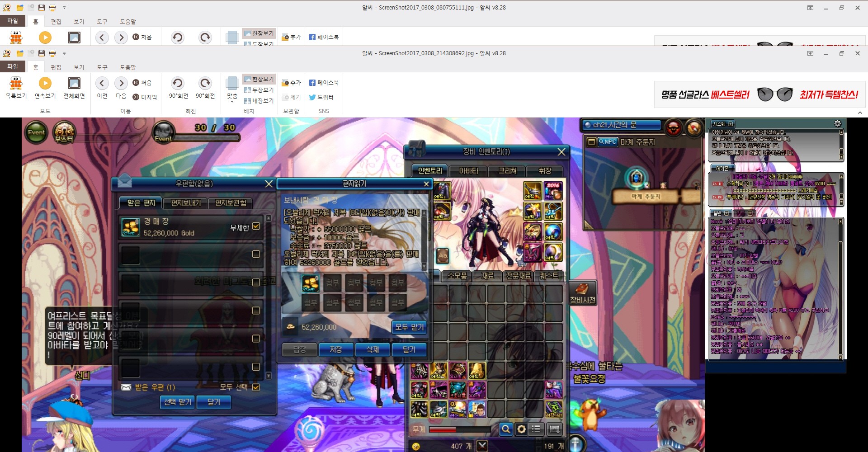Click 저장 button in letter window
The width and height of the screenshot is (868, 452).
coord(336,349)
